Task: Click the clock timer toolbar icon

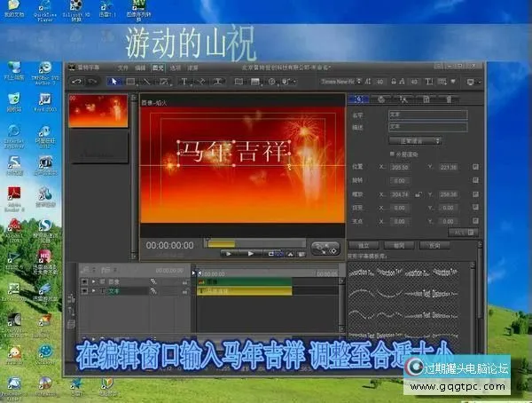Action: click(272, 82)
